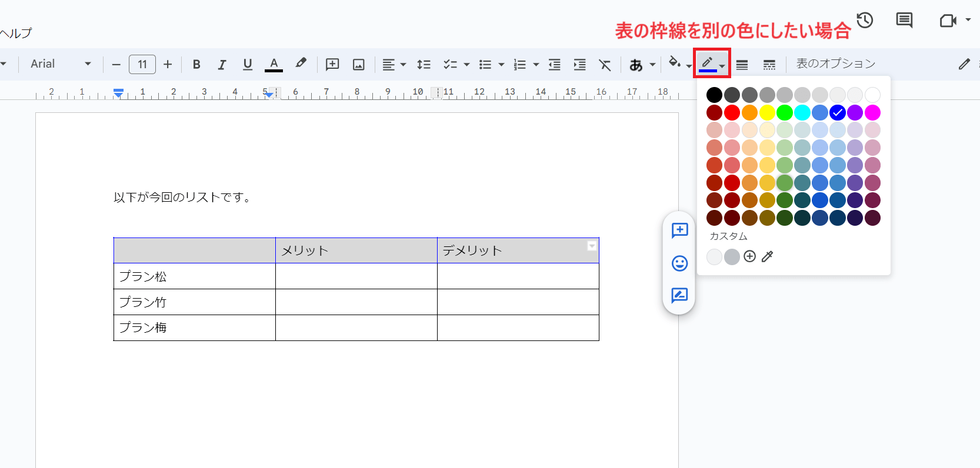The image size is (980, 468).
Task: Toggle italic text style
Action: pos(222,64)
